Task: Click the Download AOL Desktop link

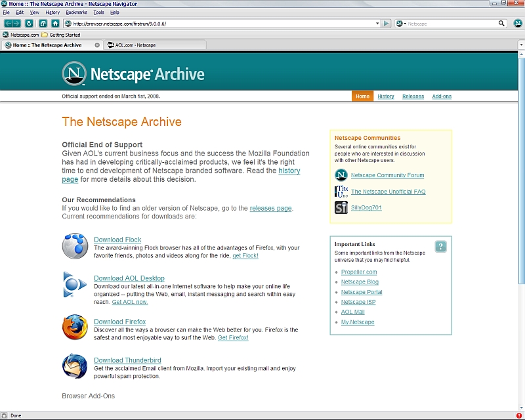Action: coord(129,278)
